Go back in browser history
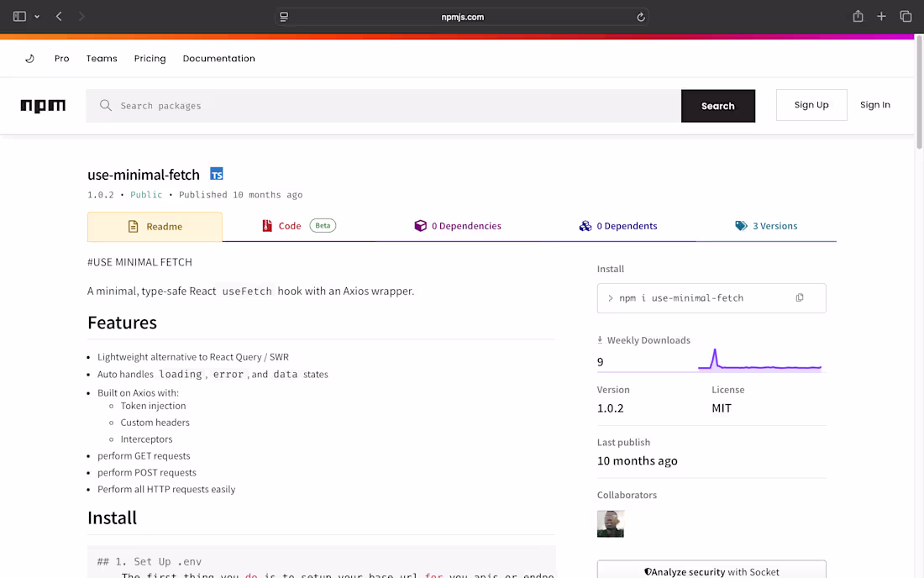The image size is (924, 578). [x=59, y=17]
